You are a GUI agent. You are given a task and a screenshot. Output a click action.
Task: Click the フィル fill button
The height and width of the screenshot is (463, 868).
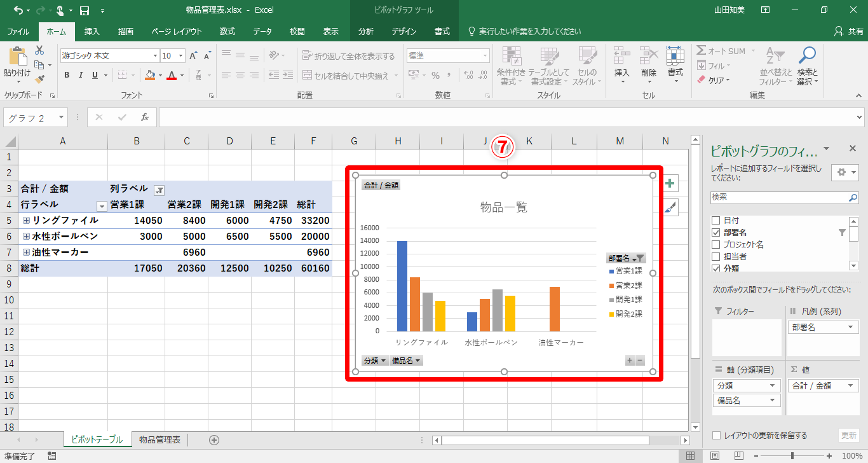coord(713,66)
